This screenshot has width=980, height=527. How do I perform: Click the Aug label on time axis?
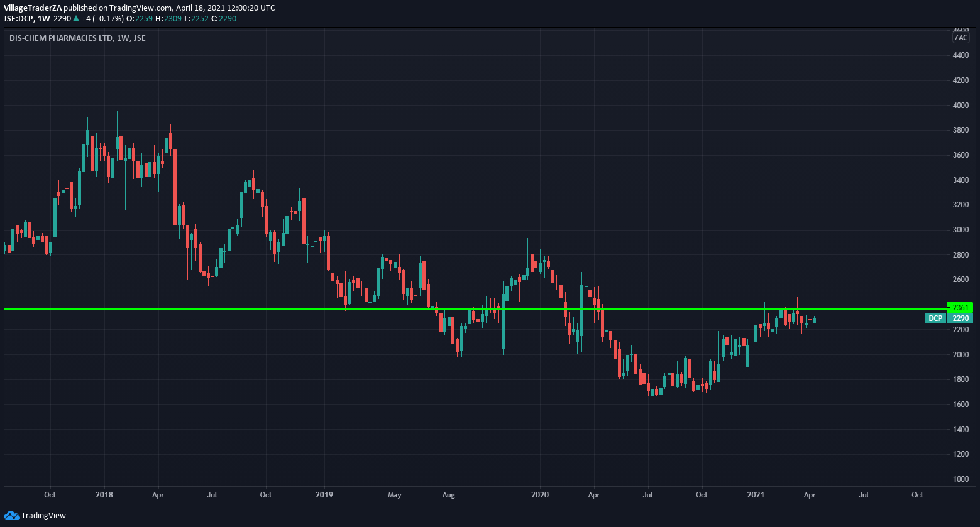pos(448,495)
